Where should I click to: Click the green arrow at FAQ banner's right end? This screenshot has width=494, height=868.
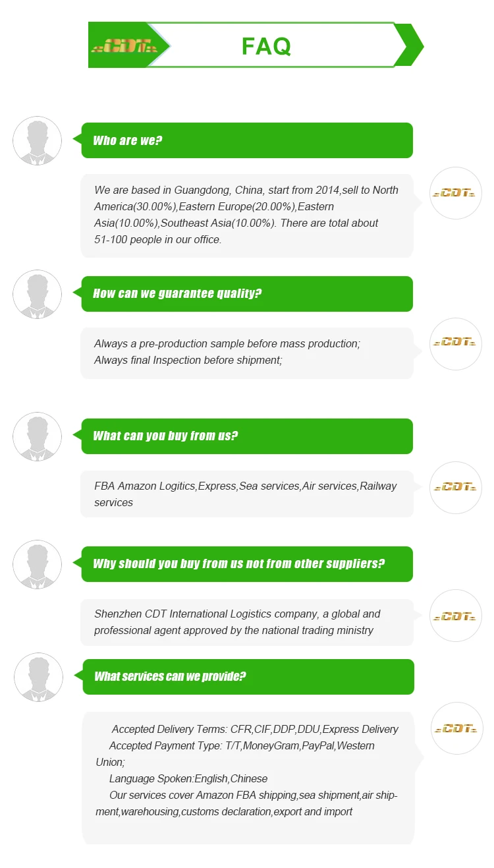410,45
